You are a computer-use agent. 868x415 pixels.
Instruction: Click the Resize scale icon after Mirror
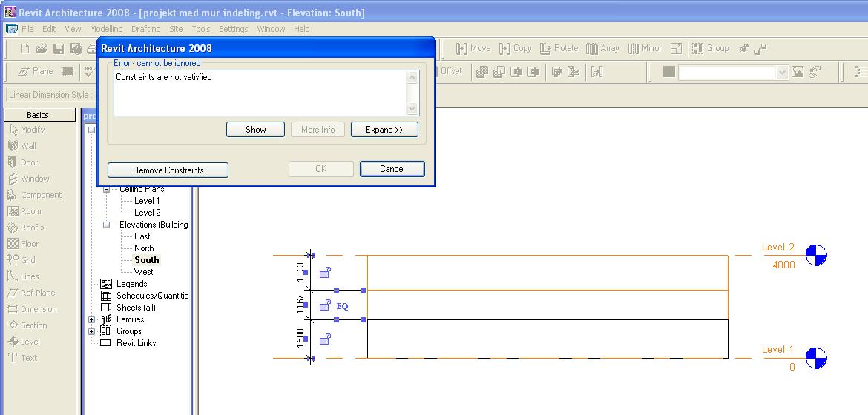tap(676, 49)
